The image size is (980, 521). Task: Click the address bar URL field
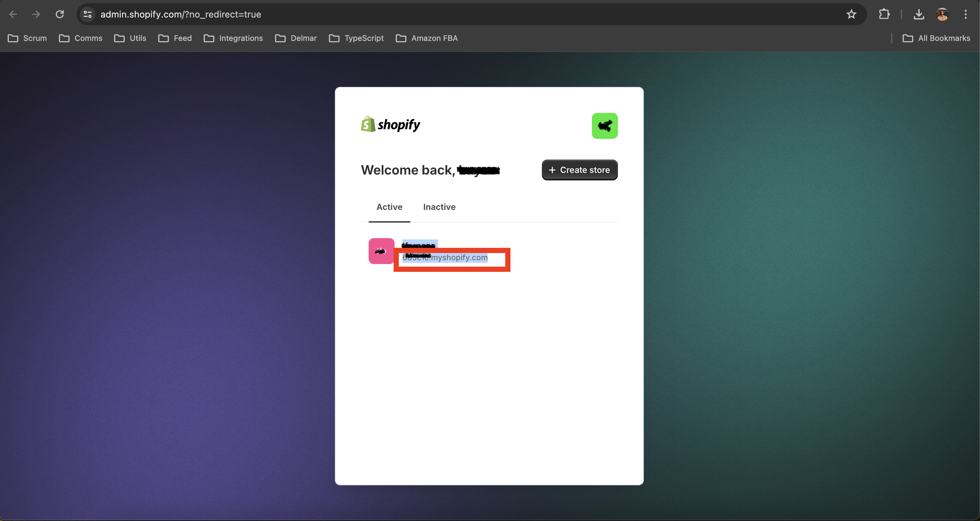click(x=457, y=15)
